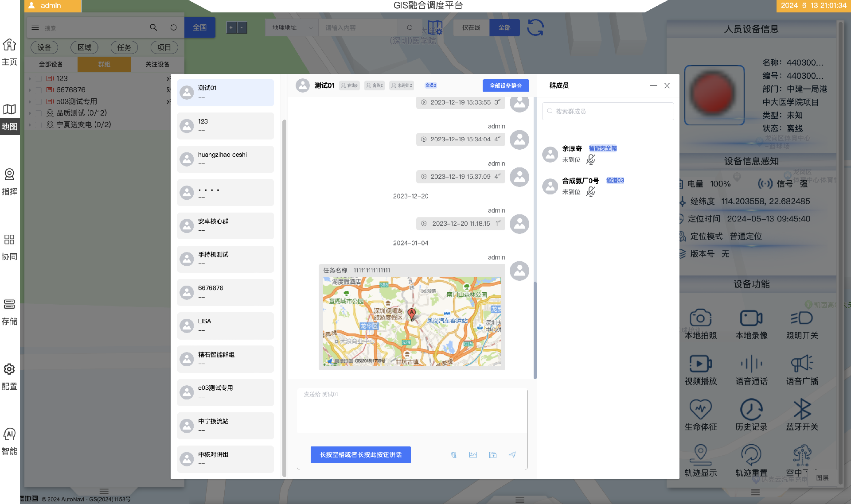851x504 pixels.
Task: Open the 地理地址 dropdown
Action: click(x=292, y=27)
